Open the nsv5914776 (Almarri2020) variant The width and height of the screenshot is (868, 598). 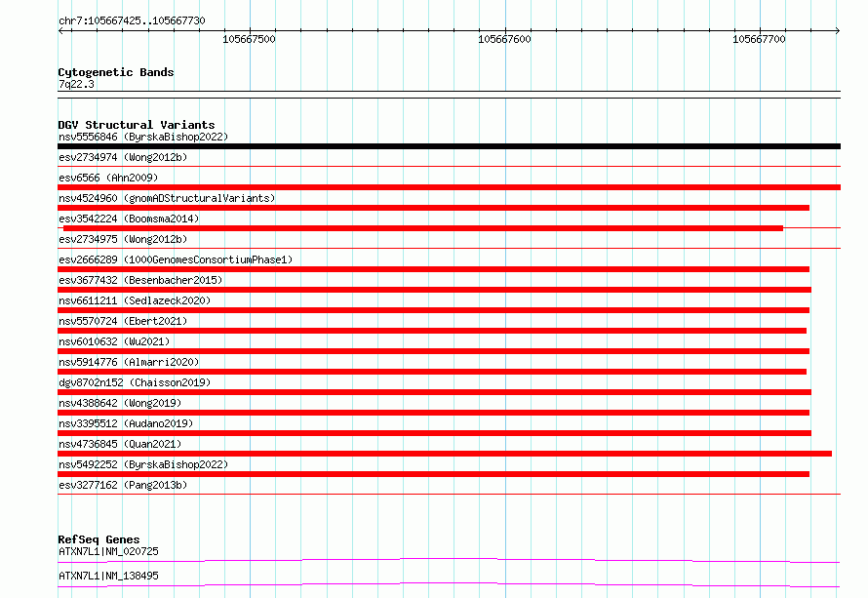129,362
